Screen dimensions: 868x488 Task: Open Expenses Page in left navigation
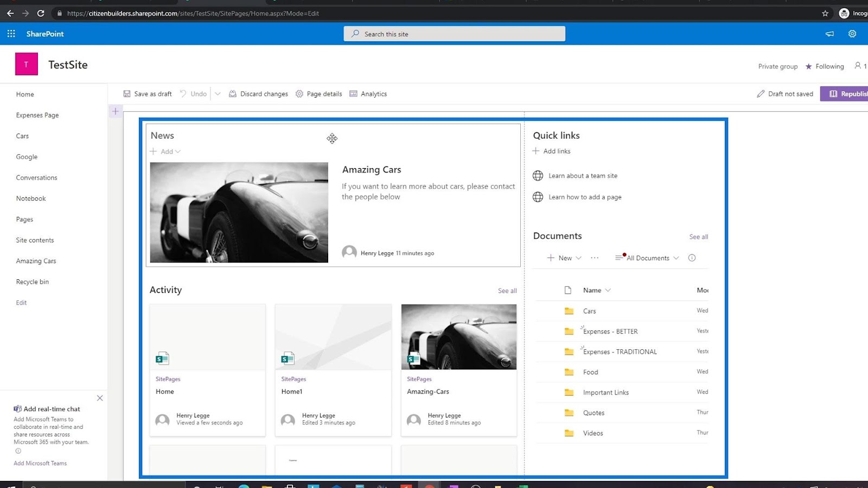tap(37, 115)
